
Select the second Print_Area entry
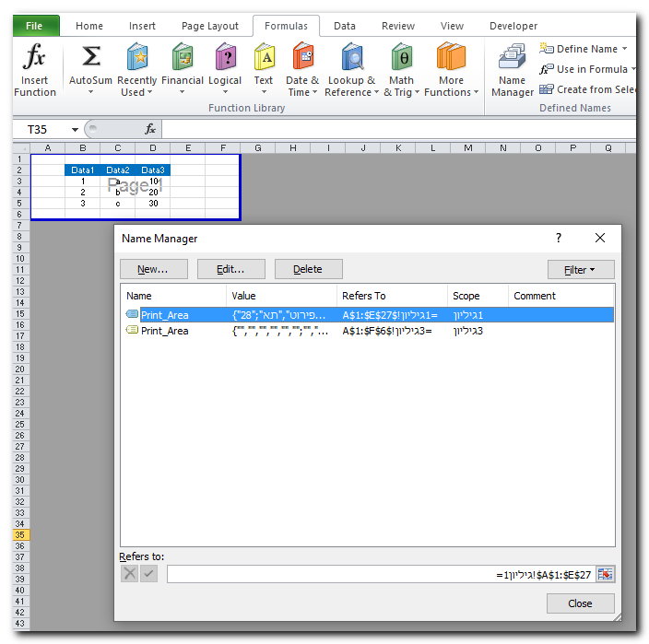164,331
